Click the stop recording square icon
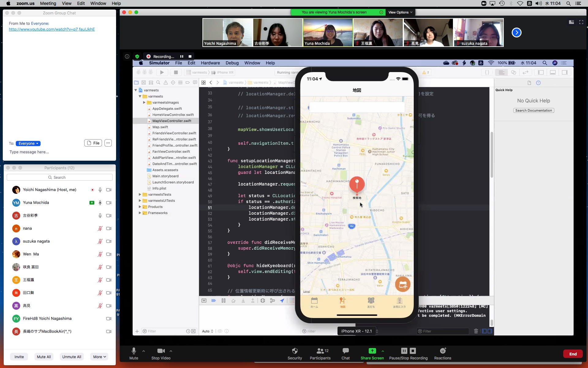 click(x=190, y=56)
